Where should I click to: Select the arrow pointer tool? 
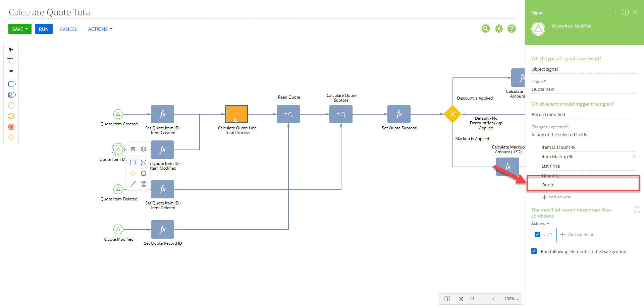[x=11, y=50]
